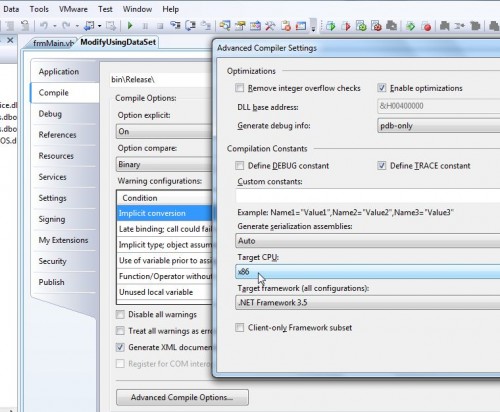The height and width of the screenshot is (412, 500).
Task: Check Remove integer overflow checks
Action: coord(239,88)
